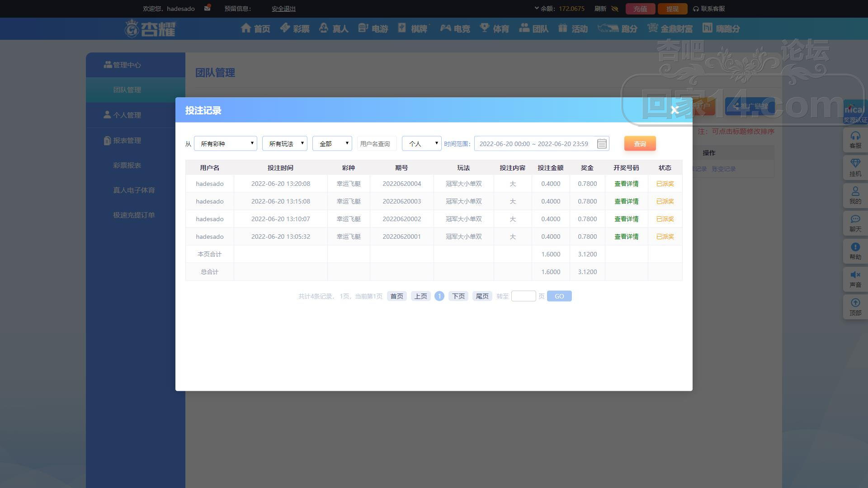Go to 尾页 last page

pos(482,296)
